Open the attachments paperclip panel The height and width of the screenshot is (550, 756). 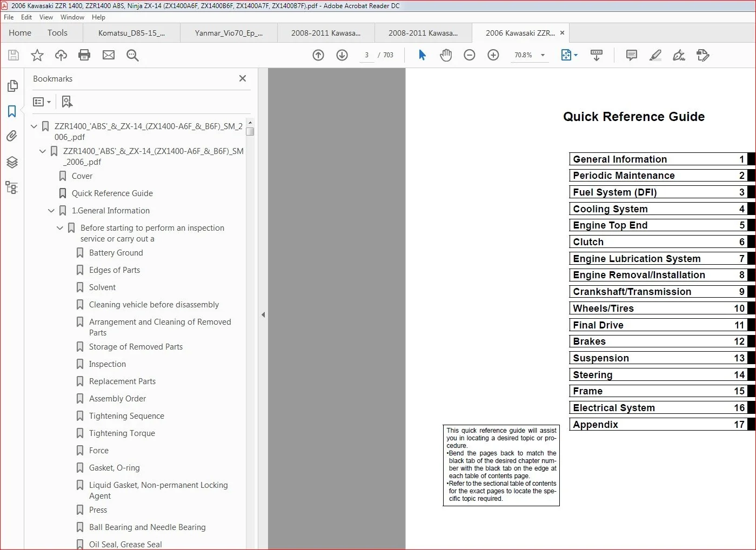12,136
